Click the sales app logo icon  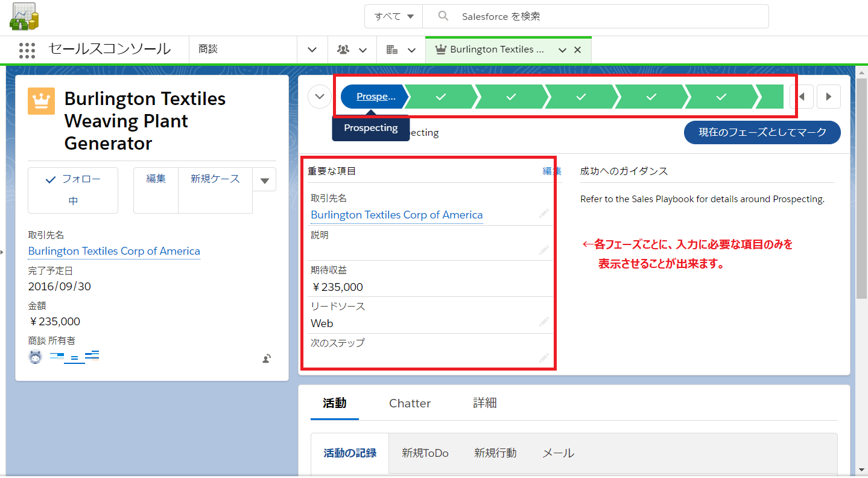pyautogui.click(x=24, y=17)
